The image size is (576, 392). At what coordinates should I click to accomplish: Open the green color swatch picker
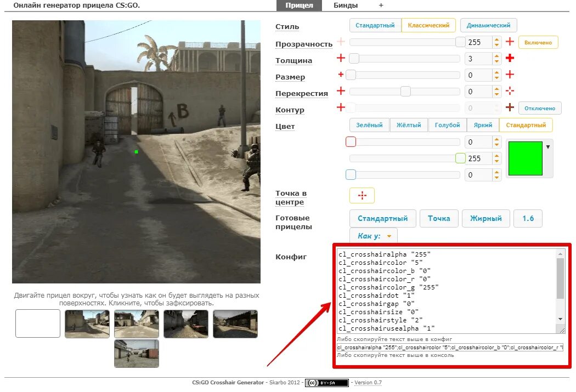526,158
